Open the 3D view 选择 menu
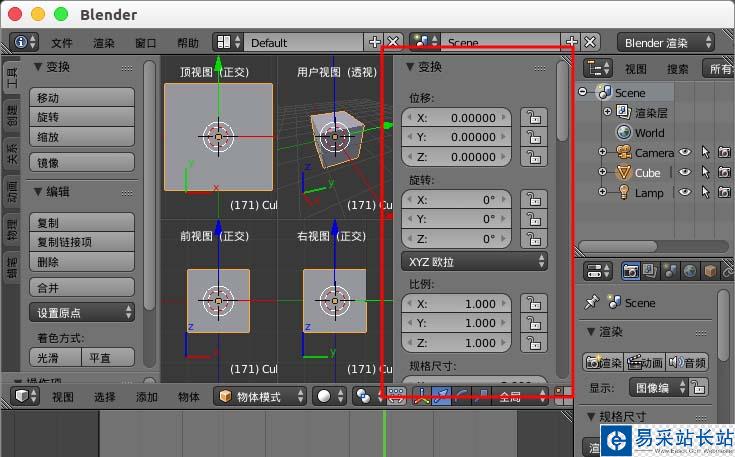Image resolution: width=735 pixels, height=457 pixels. click(x=105, y=397)
